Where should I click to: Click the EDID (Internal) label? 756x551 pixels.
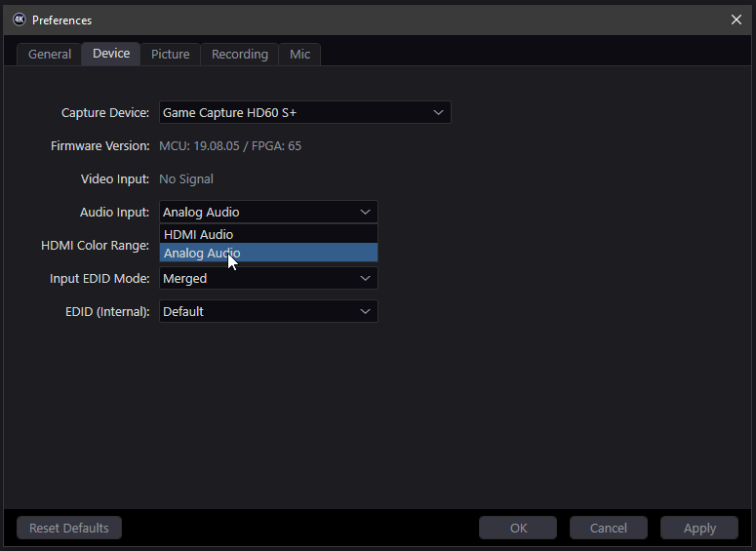107,312
